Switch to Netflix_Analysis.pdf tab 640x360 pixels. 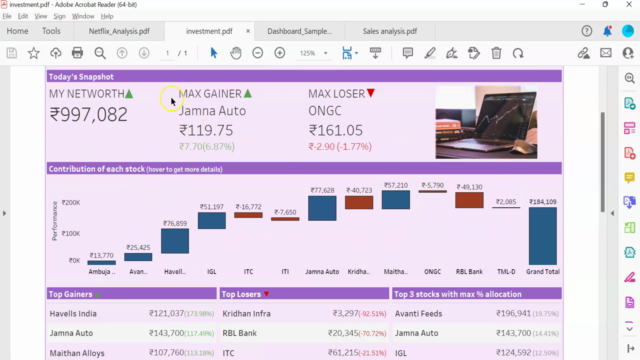119,31
